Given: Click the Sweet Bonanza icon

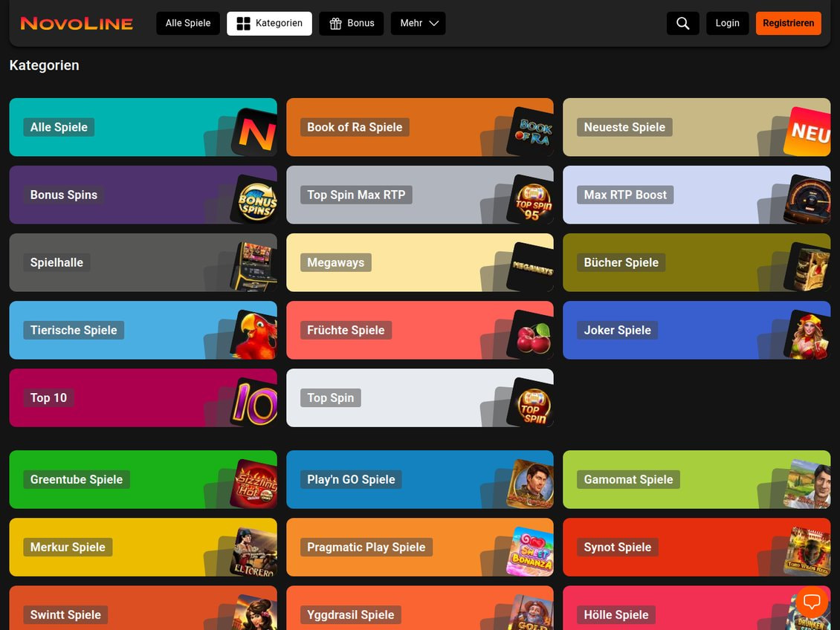Looking at the screenshot, I should coord(530,551).
